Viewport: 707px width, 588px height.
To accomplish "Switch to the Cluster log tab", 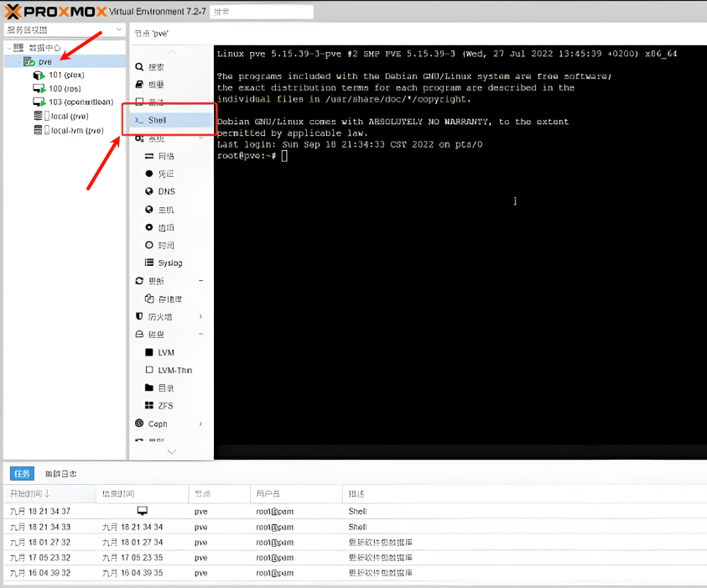I will (61, 474).
